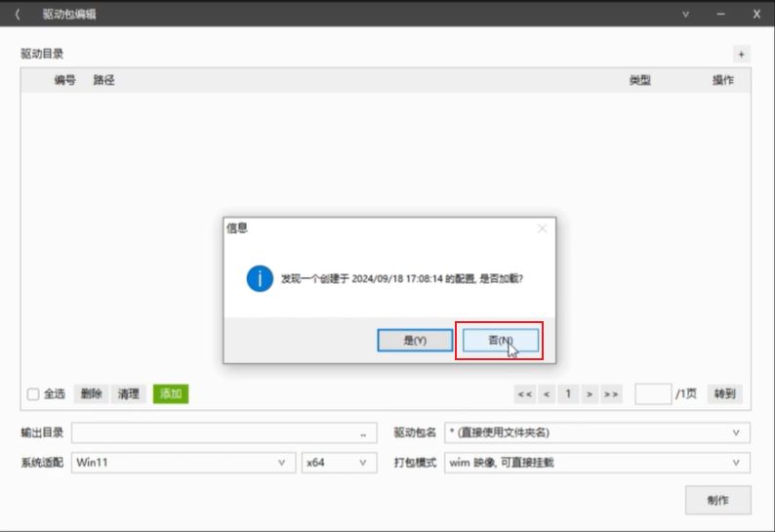Click the 输出目录 text field

[212, 433]
